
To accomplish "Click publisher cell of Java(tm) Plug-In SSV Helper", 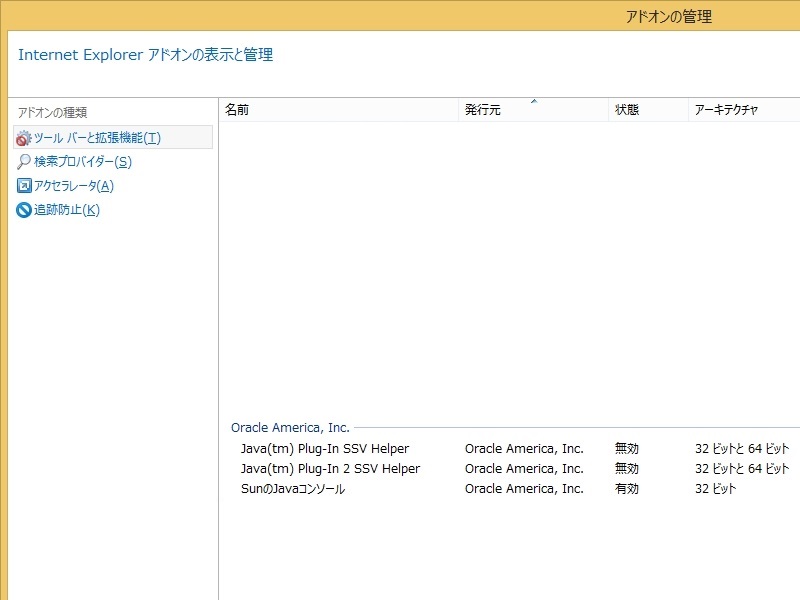I will 524,448.
